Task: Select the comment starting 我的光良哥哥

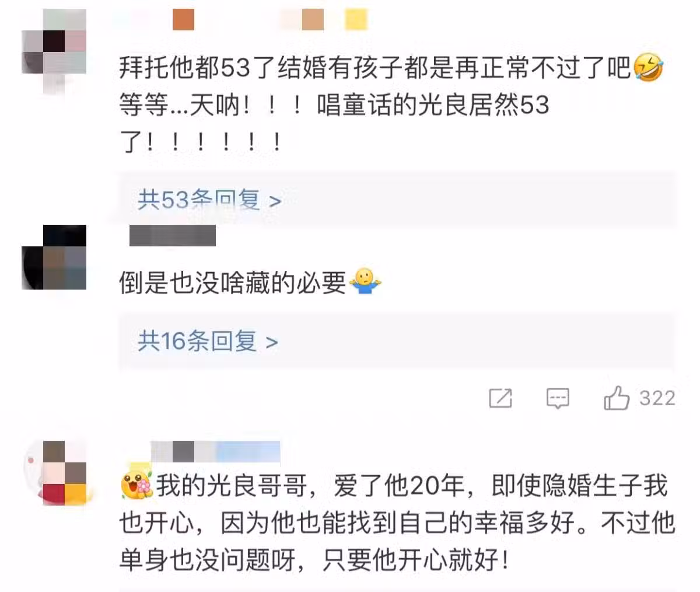Action: click(x=397, y=523)
